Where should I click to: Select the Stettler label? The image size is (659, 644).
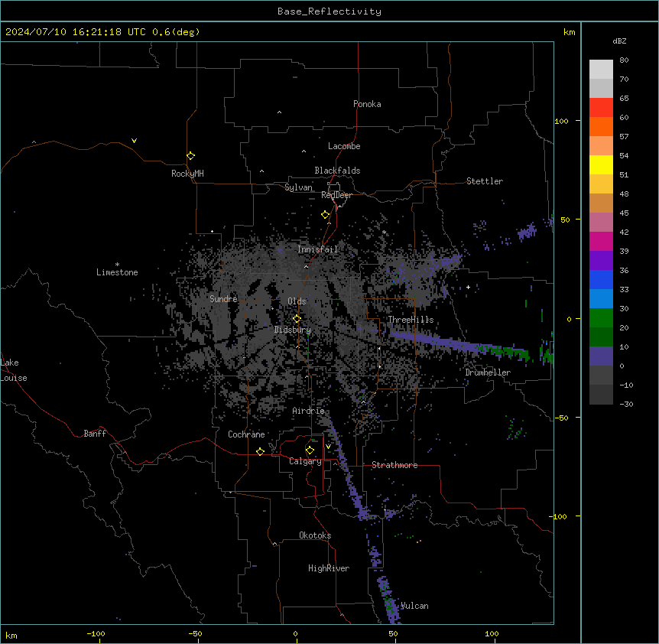485,181
